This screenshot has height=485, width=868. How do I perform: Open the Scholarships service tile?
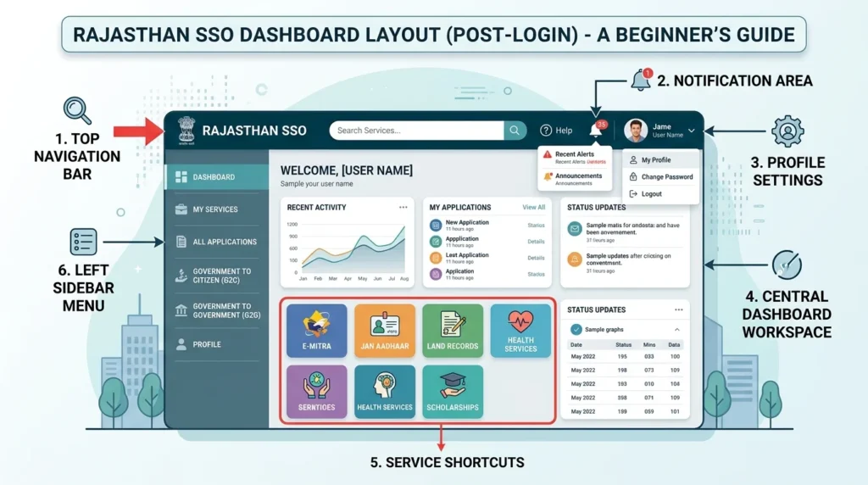pos(453,392)
